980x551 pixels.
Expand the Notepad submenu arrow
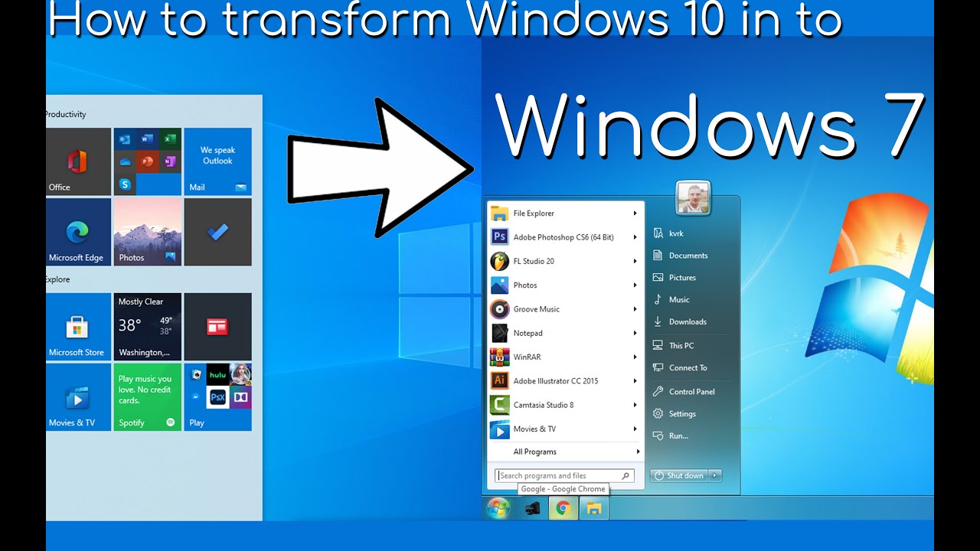(635, 333)
